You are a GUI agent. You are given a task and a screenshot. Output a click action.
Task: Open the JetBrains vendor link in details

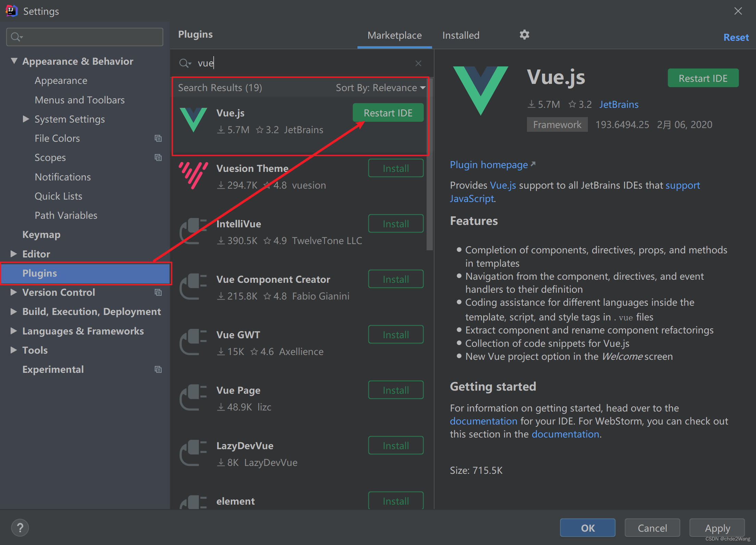tap(619, 104)
